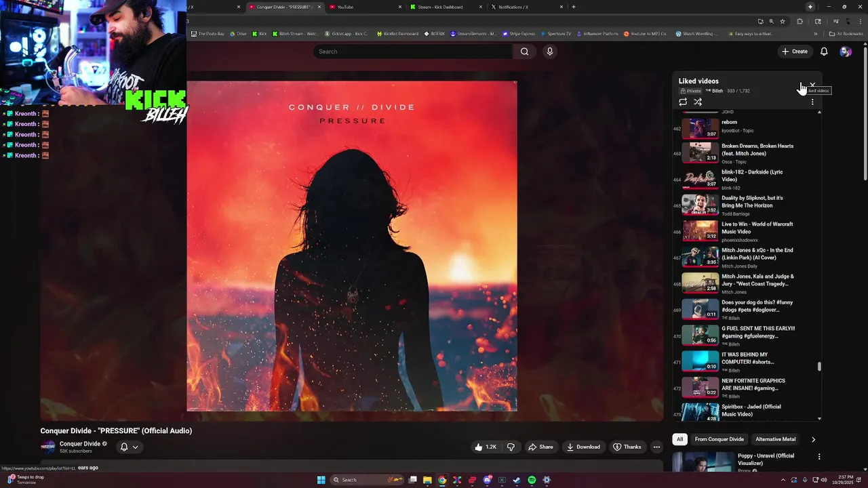
Task: Switch to the Stream - Kick Dashboard tab
Action: 448,7
